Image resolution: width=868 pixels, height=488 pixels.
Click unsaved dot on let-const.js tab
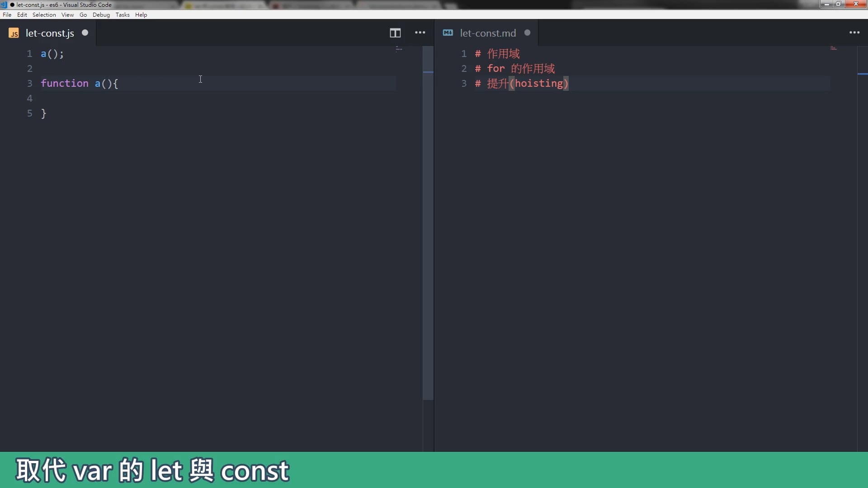click(x=85, y=33)
